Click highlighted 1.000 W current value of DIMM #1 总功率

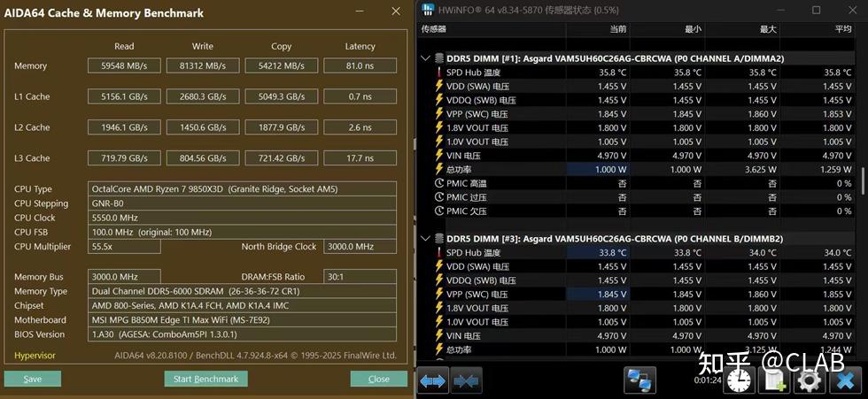coord(598,170)
